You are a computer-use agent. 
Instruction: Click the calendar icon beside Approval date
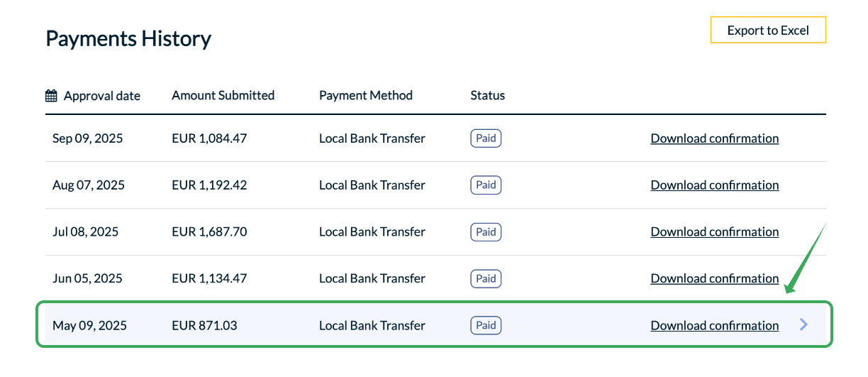click(x=51, y=95)
